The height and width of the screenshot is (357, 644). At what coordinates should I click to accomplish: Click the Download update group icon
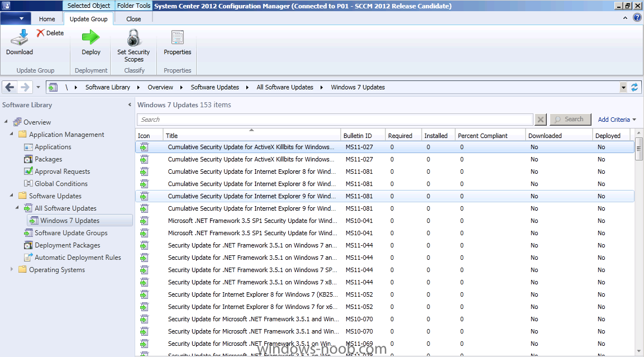tap(20, 37)
